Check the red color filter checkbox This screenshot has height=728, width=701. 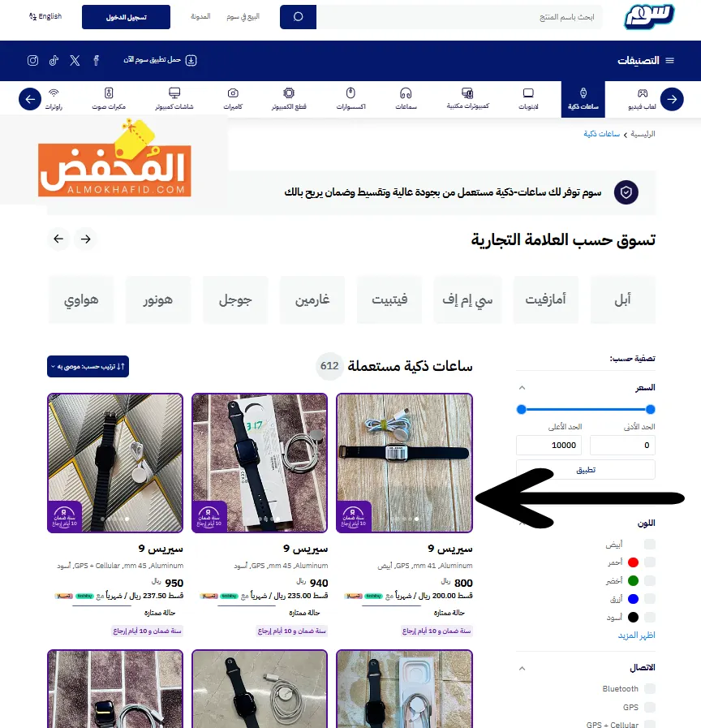point(650,562)
